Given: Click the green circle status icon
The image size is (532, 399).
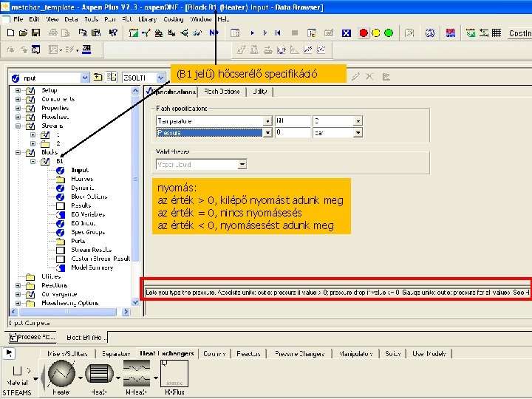Looking at the screenshot, I should [x=389, y=33].
